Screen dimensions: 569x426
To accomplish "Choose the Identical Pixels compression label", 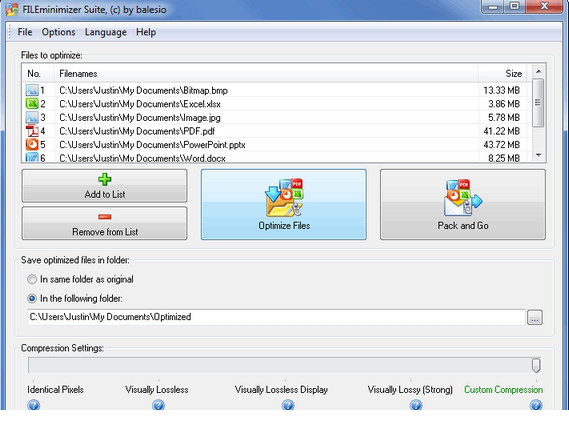I will [x=55, y=389].
